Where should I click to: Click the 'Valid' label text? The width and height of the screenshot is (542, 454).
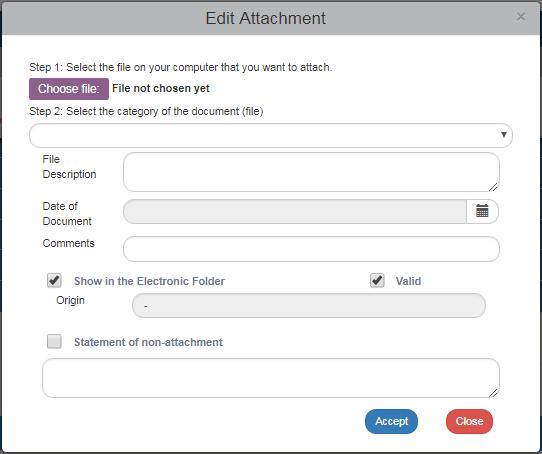click(408, 281)
